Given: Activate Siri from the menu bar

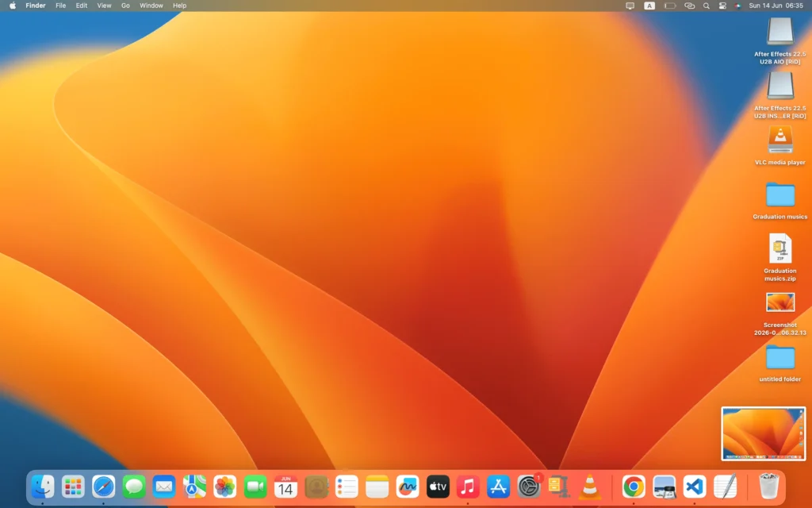Looking at the screenshot, I should [738, 6].
